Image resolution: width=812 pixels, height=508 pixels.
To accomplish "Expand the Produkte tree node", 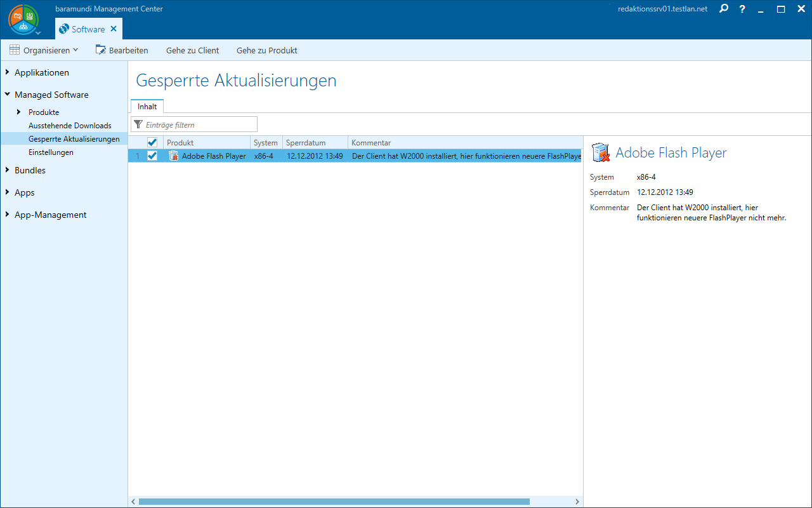I will (x=19, y=112).
